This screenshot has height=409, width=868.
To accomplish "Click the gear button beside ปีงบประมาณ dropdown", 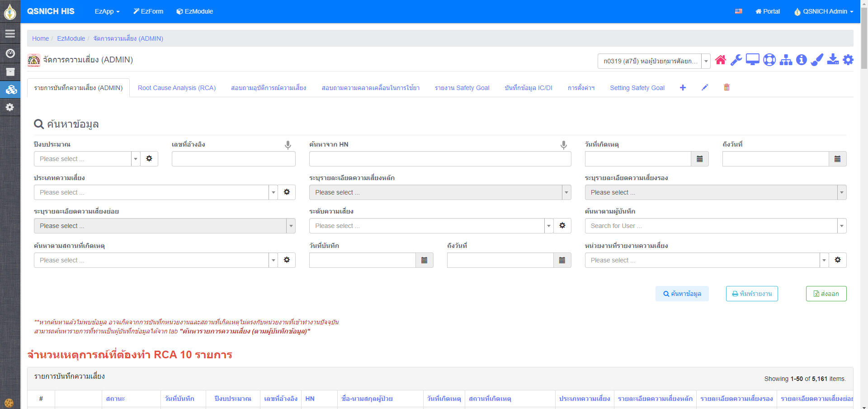I will (149, 159).
